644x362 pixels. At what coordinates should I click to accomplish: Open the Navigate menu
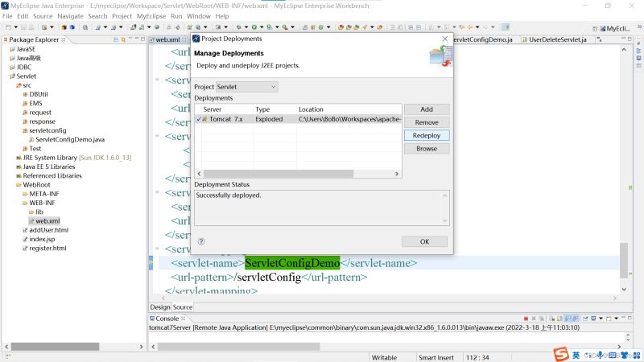[70, 16]
